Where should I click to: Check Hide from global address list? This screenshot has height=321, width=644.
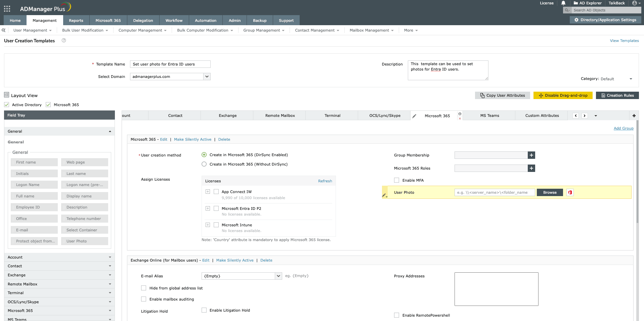(144, 288)
